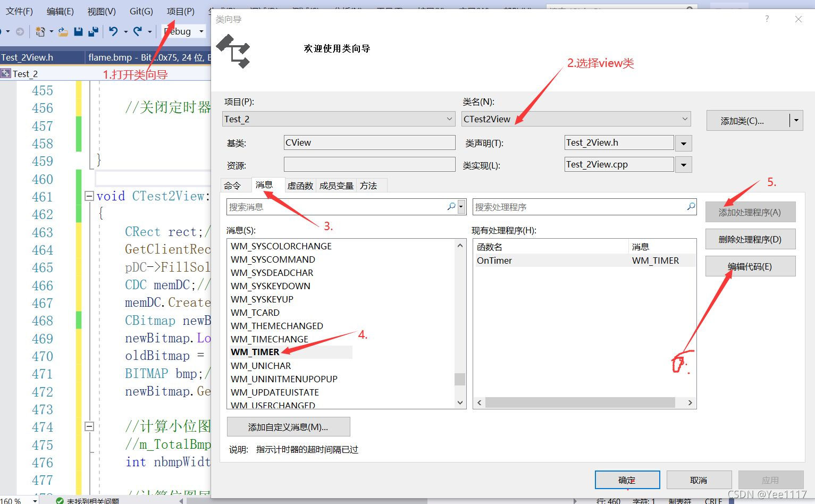Open the Add Class split-button arrow

[x=796, y=121]
